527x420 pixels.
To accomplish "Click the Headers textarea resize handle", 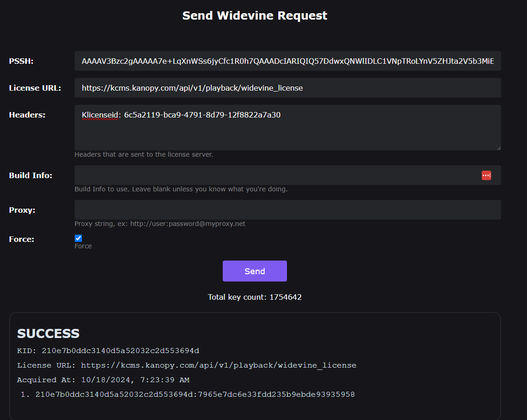I will pos(498,148).
